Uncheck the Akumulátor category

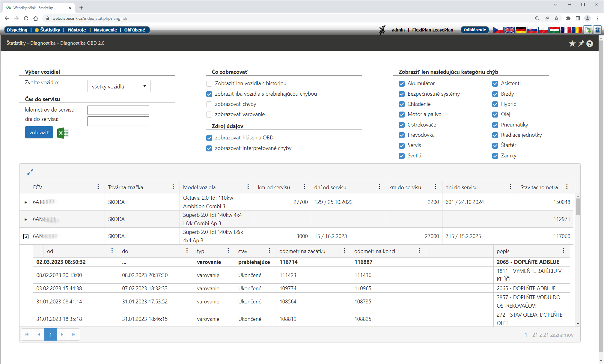coord(402,84)
